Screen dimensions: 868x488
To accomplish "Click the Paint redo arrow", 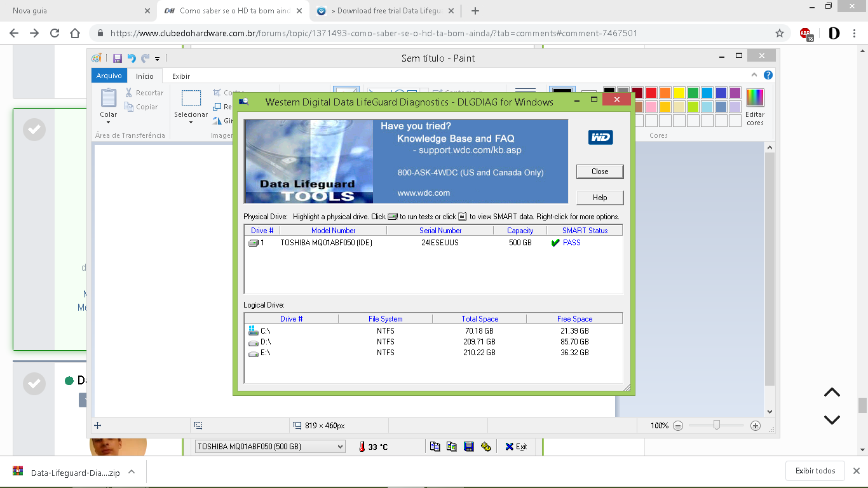I will [x=145, y=58].
